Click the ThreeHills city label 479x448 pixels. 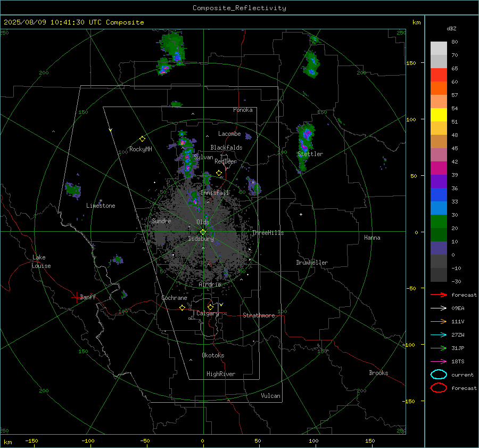coord(268,233)
